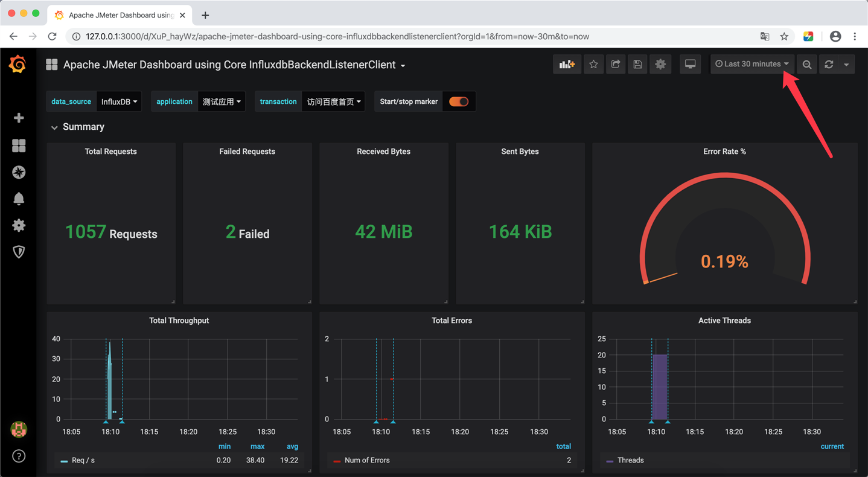Sort Total Throughput legend by max
Viewport: 868px width, 477px height.
pos(258,446)
